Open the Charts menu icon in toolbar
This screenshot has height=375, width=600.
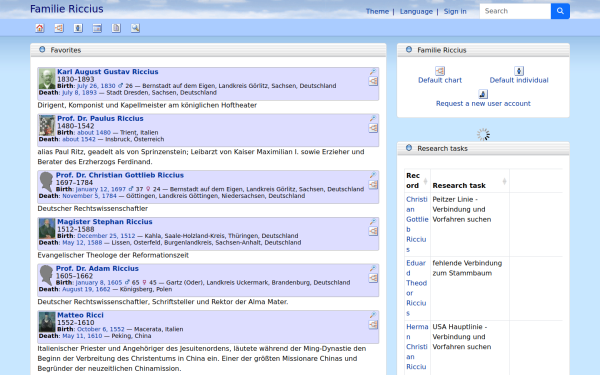pos(59,28)
